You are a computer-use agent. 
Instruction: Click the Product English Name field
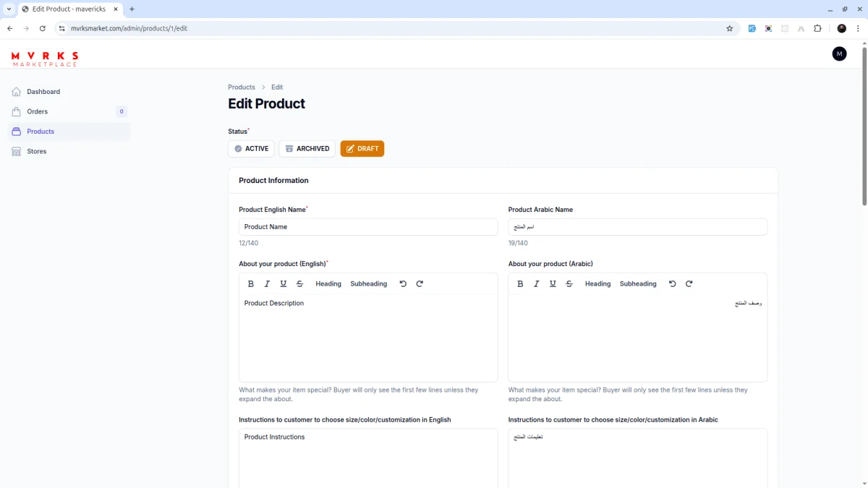coord(368,227)
